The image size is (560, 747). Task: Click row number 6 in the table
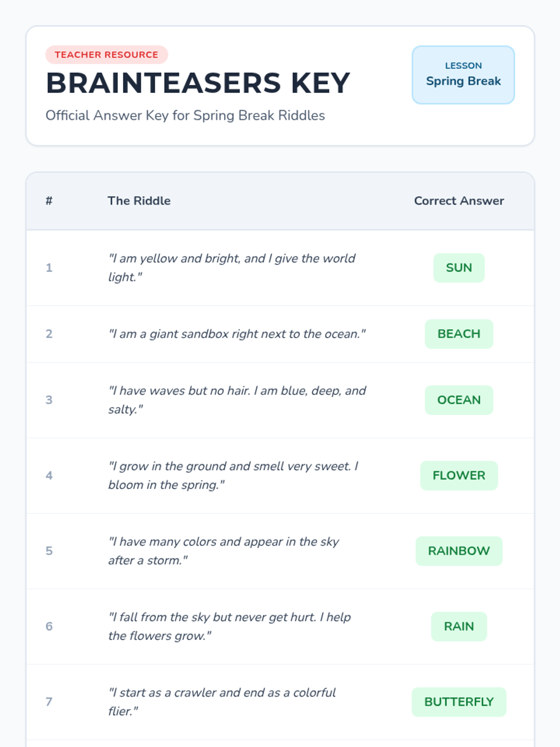49,627
